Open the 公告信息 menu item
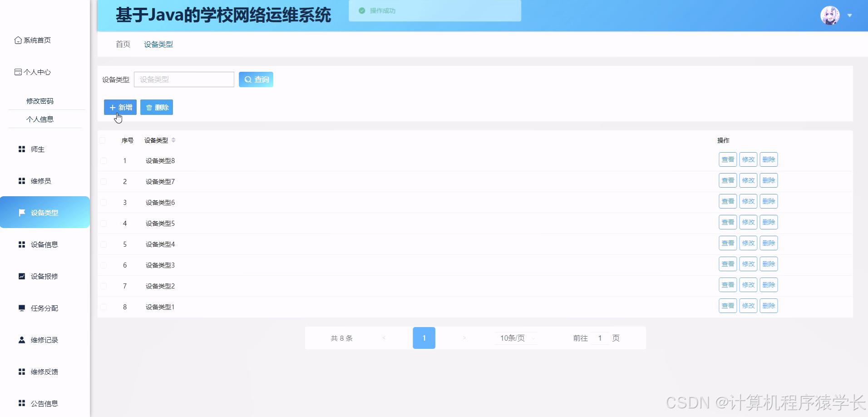 [x=44, y=403]
